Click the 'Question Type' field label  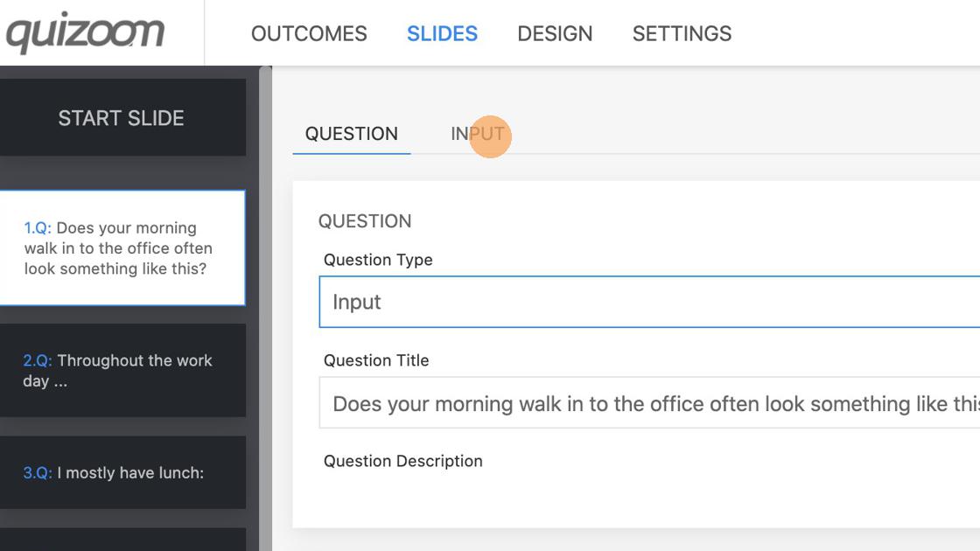378,260
